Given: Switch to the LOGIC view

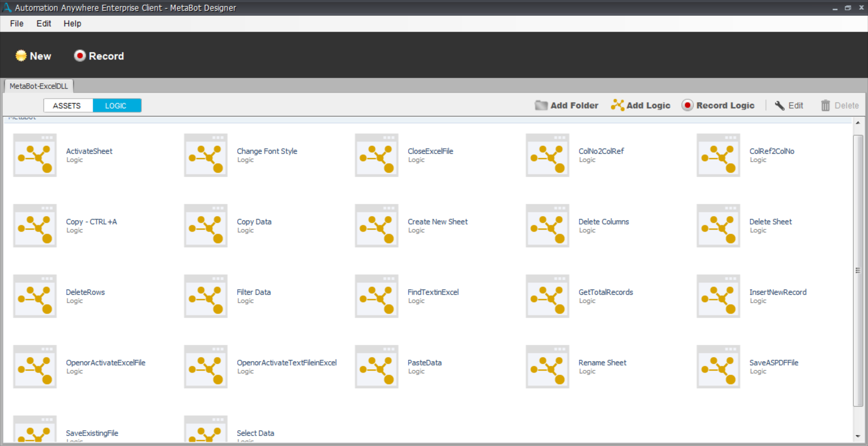Looking at the screenshot, I should pos(117,106).
